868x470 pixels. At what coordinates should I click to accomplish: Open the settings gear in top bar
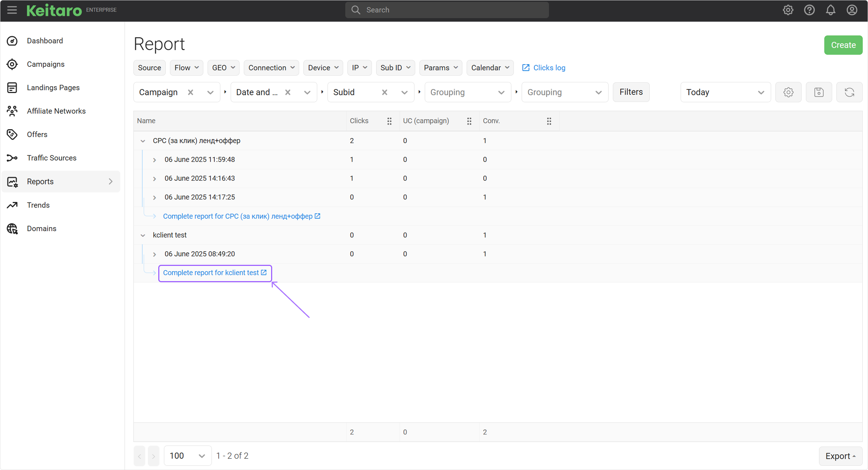pos(788,10)
